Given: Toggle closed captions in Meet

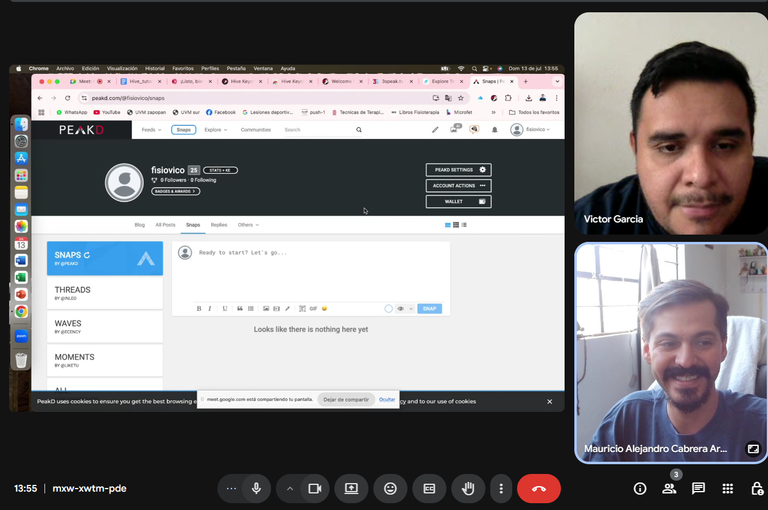Looking at the screenshot, I should click(429, 488).
